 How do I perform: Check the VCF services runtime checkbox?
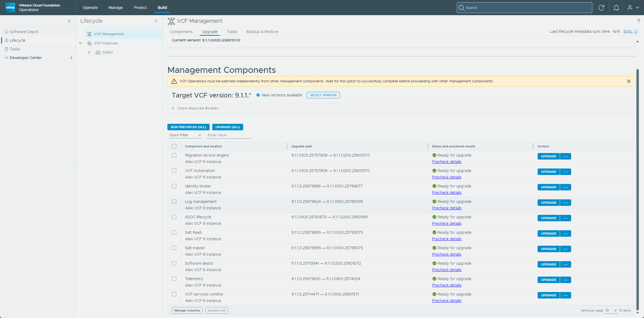[x=174, y=294]
